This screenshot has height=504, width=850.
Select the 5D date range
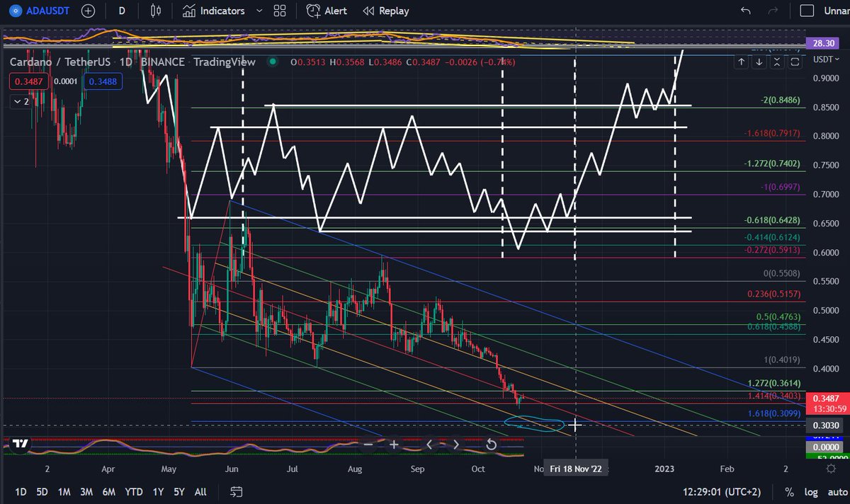click(42, 491)
